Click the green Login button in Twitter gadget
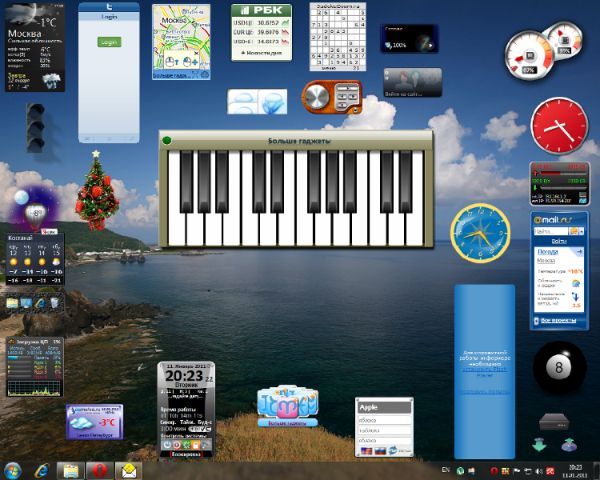The width and height of the screenshot is (600, 480). point(108,42)
